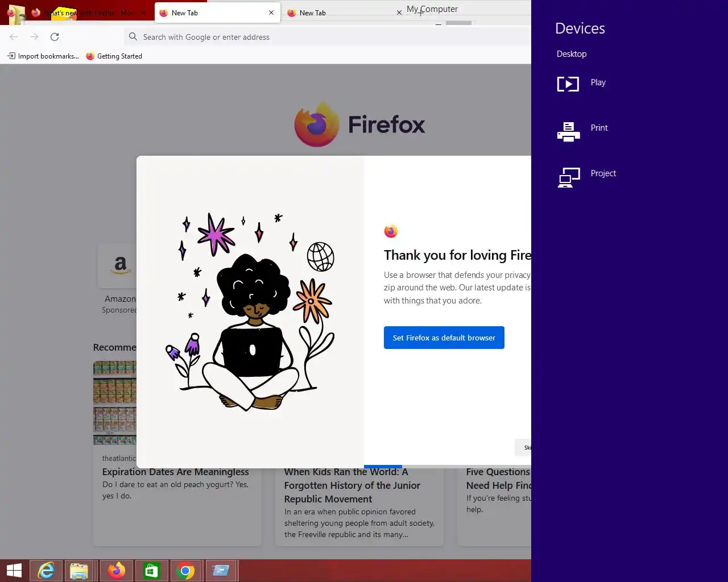Click the Firefox taskbar icon
The width and height of the screenshot is (728, 582).
coord(117,570)
